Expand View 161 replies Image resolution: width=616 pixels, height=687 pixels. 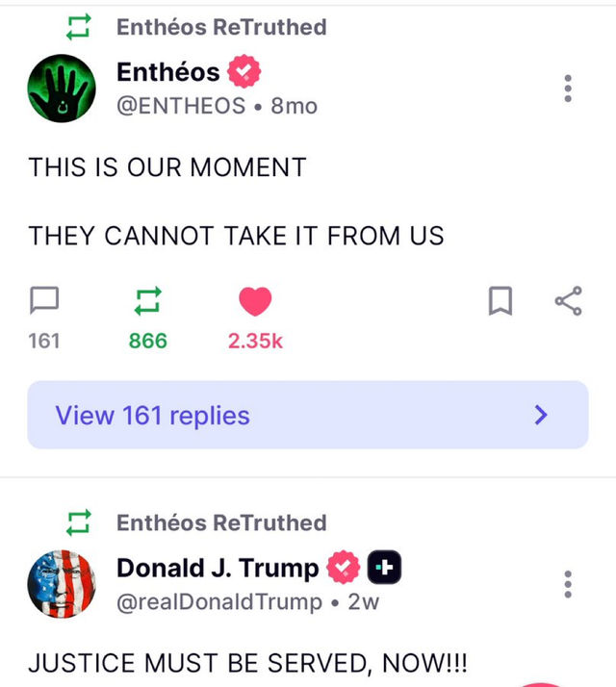click(308, 415)
